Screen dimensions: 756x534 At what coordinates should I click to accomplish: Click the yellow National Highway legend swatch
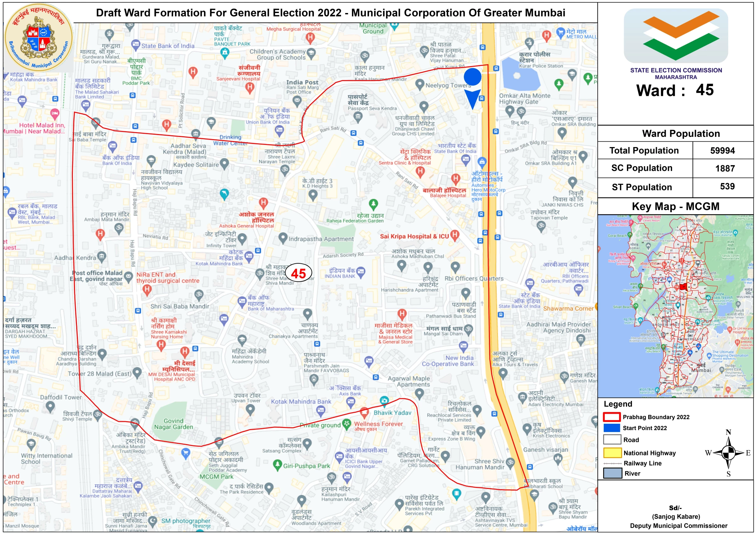(x=612, y=453)
